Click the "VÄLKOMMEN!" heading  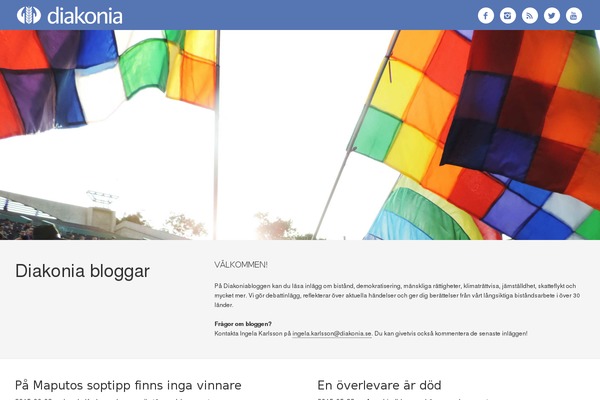[241, 265]
